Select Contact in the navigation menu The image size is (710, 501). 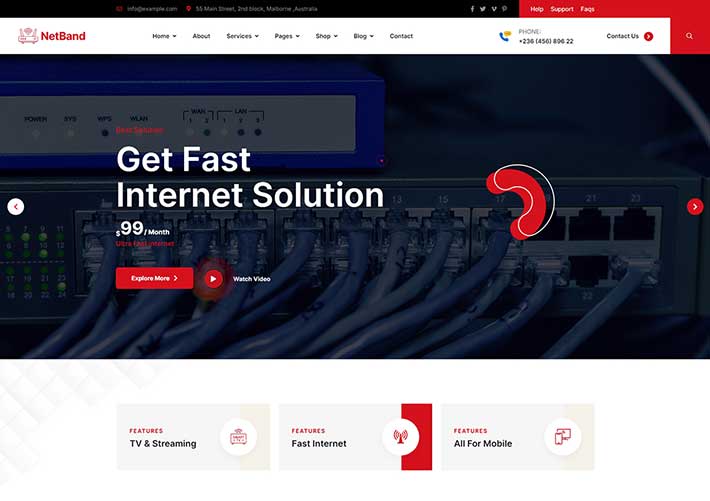401,36
